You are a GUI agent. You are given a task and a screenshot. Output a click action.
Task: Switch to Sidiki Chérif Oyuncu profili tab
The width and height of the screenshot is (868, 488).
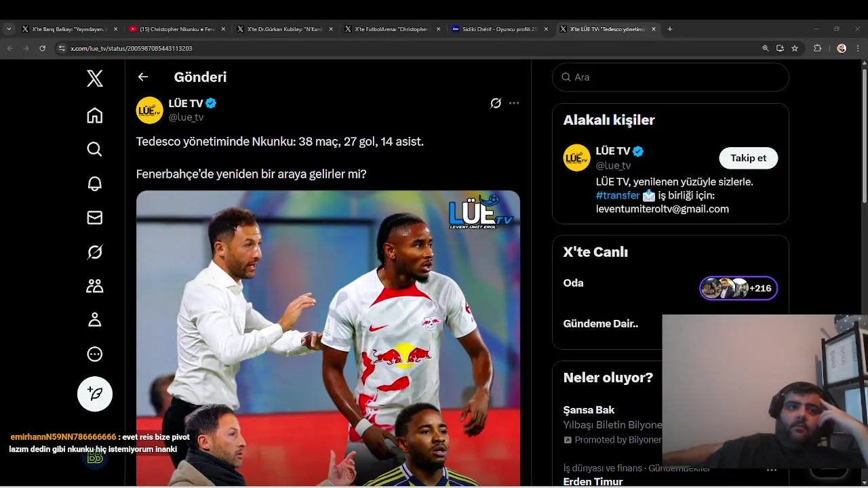(500, 29)
